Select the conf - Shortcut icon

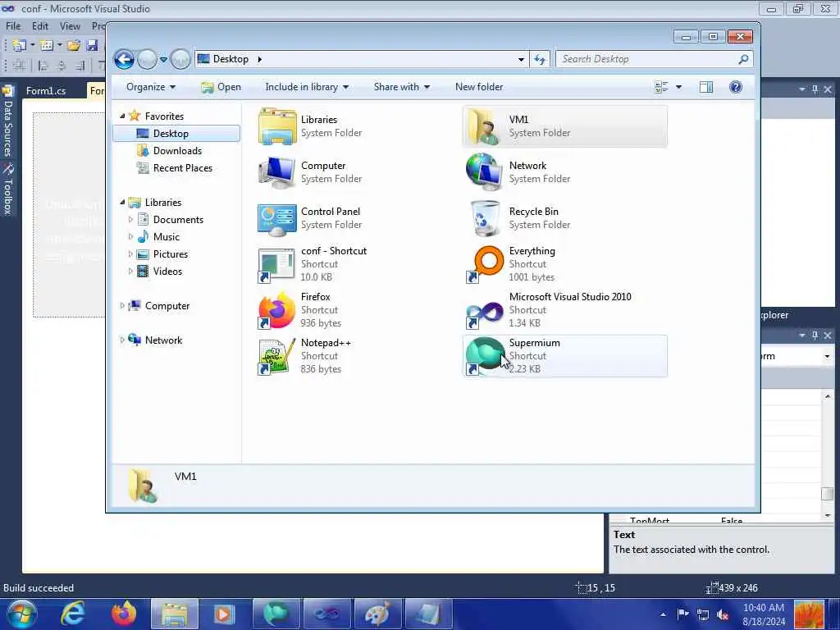pos(276,265)
